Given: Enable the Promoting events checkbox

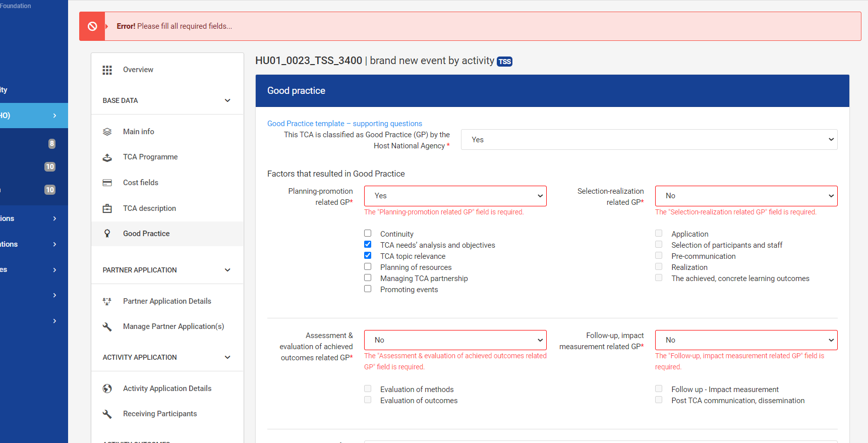Looking at the screenshot, I should 368,289.
